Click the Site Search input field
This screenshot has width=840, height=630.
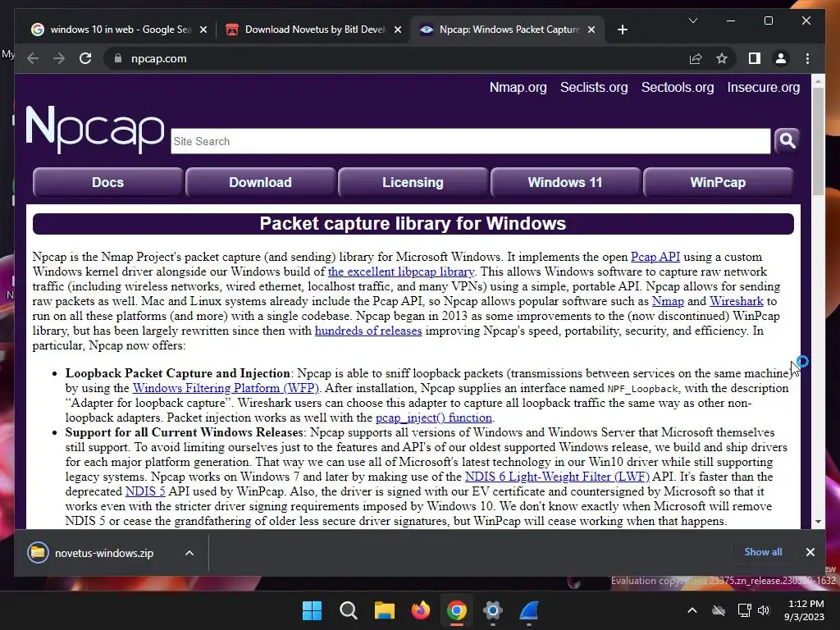click(x=470, y=141)
